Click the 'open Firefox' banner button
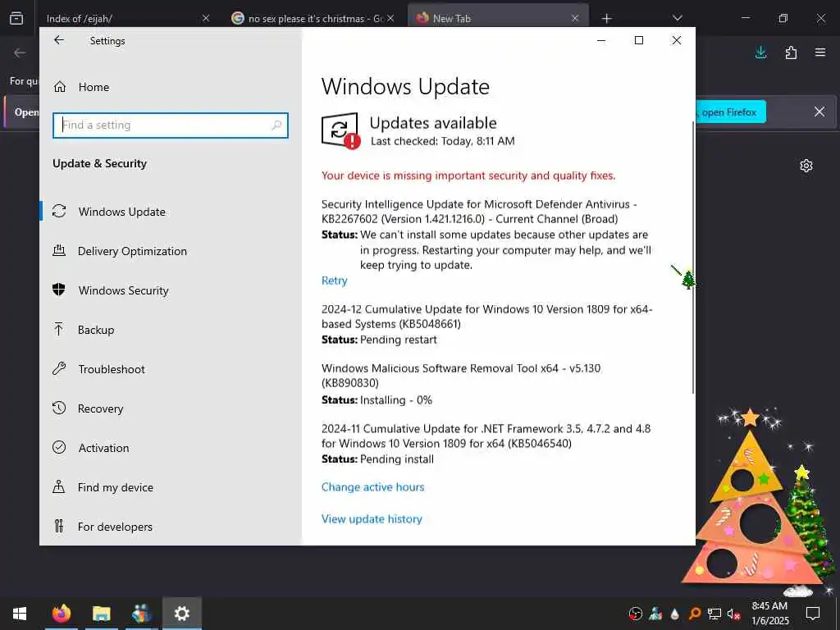The image size is (840, 630). tap(731, 112)
